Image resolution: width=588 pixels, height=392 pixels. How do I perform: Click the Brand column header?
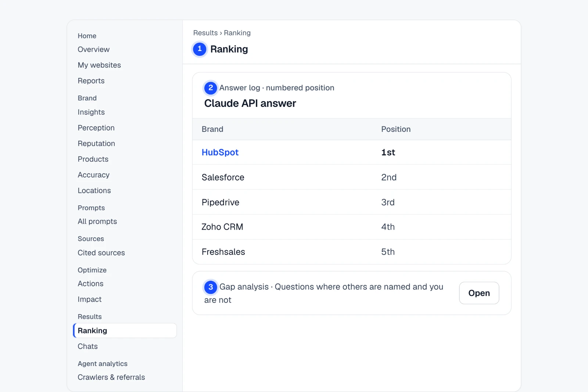pyautogui.click(x=212, y=129)
